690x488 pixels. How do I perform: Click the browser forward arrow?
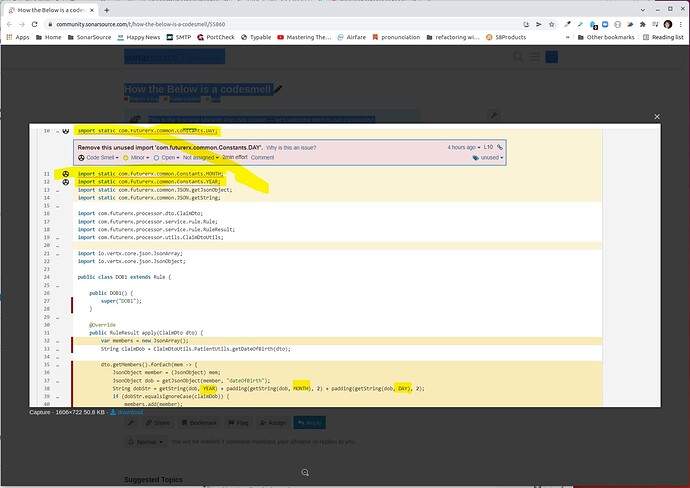22,24
